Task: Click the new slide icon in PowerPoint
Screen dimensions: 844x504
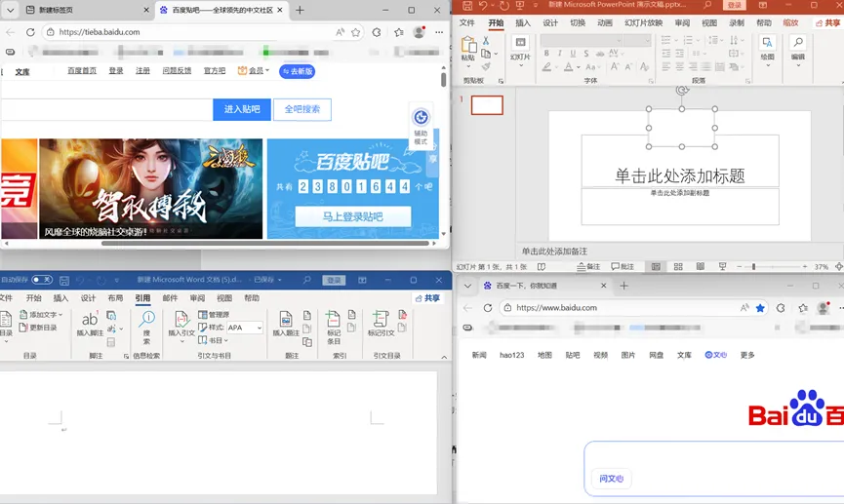Action: [x=520, y=43]
